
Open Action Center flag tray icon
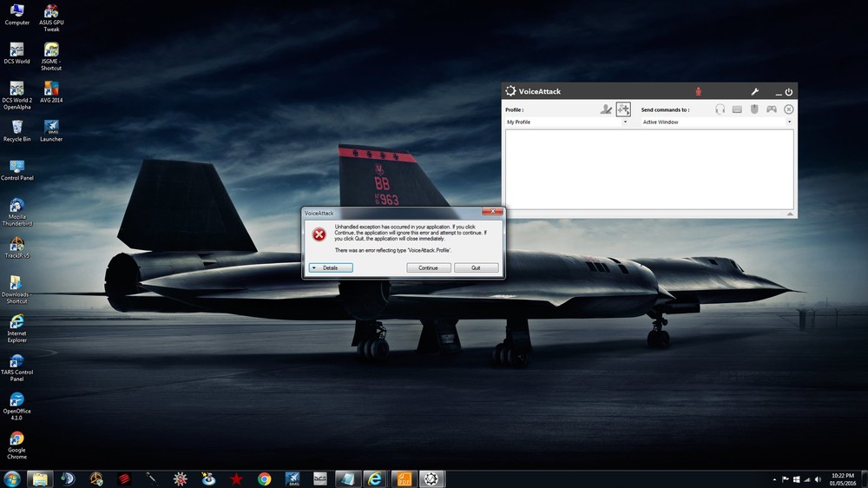pos(785,479)
